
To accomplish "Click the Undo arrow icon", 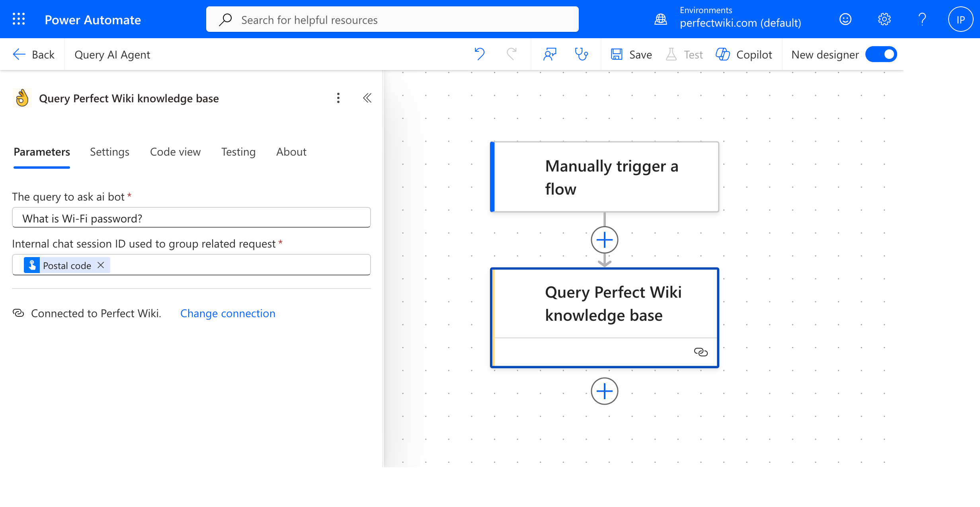I will point(479,54).
